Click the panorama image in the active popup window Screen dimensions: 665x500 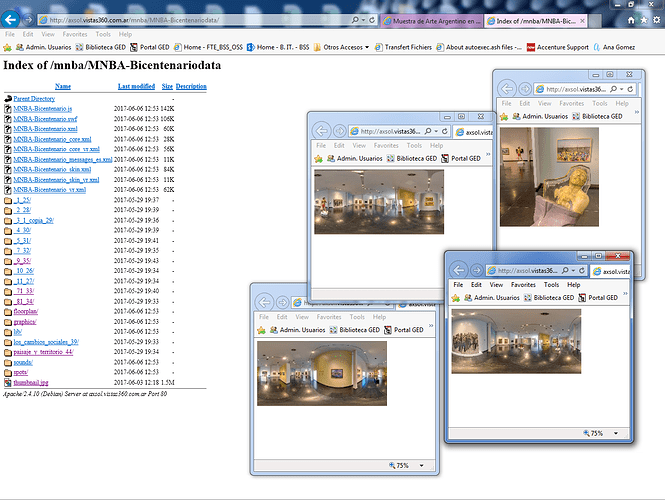point(516,341)
